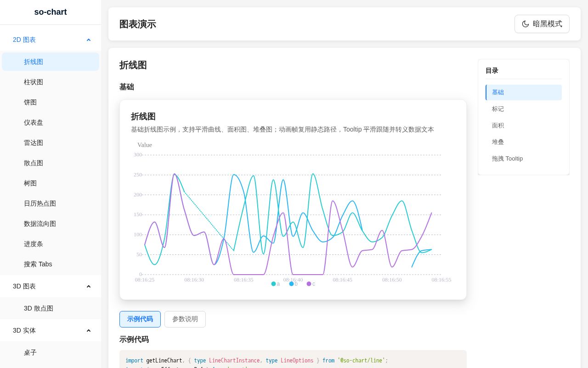588x368 pixels.
Task: Open the 柱状图 sidebar item
Action: click(51, 82)
